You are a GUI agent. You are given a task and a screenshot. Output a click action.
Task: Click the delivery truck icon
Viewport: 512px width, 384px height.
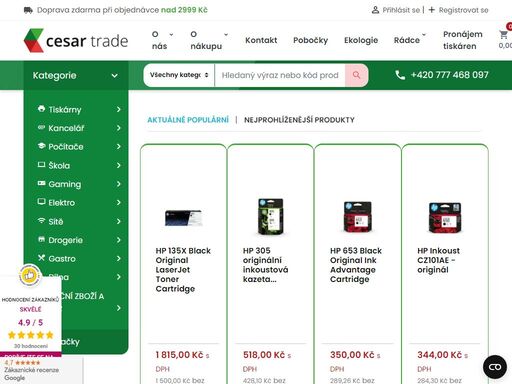point(28,10)
